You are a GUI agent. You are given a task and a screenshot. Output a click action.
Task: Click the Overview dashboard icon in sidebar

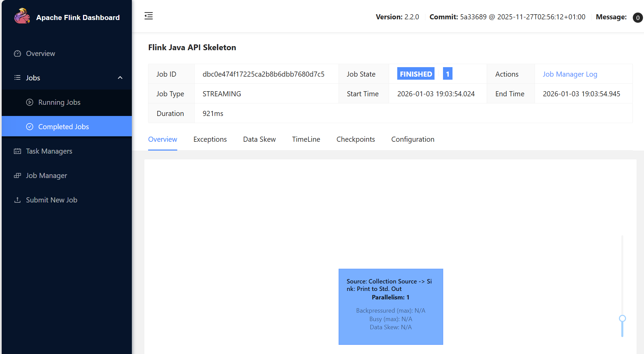(x=17, y=54)
